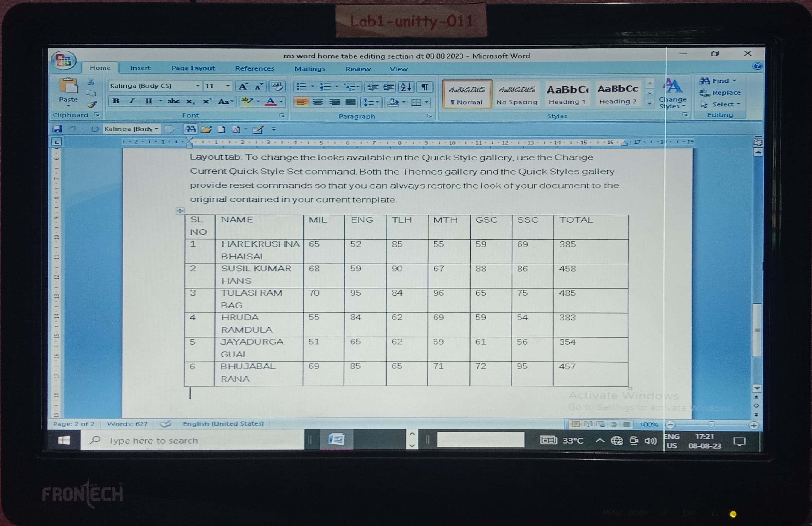Toggle Italic formatting

coord(132,101)
